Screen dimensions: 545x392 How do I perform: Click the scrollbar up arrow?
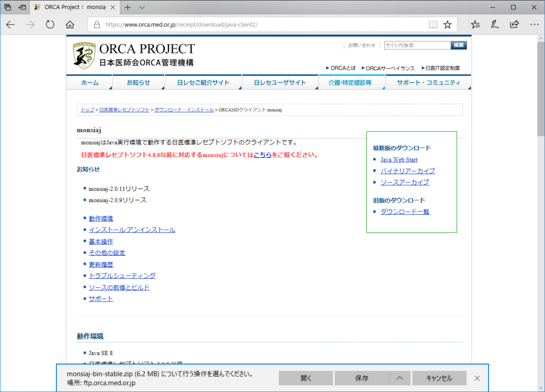click(541, 38)
